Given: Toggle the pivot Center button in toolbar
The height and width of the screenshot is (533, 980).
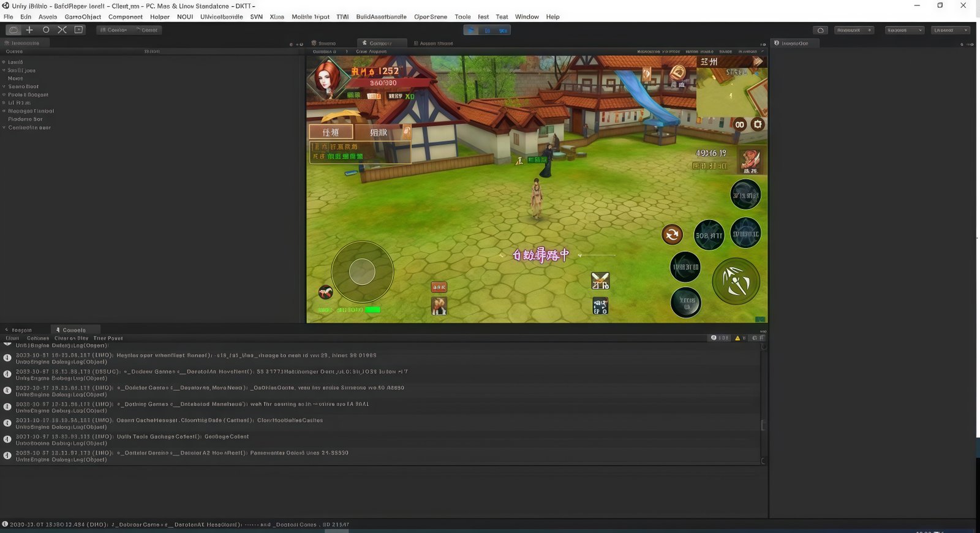Looking at the screenshot, I should coord(114,30).
